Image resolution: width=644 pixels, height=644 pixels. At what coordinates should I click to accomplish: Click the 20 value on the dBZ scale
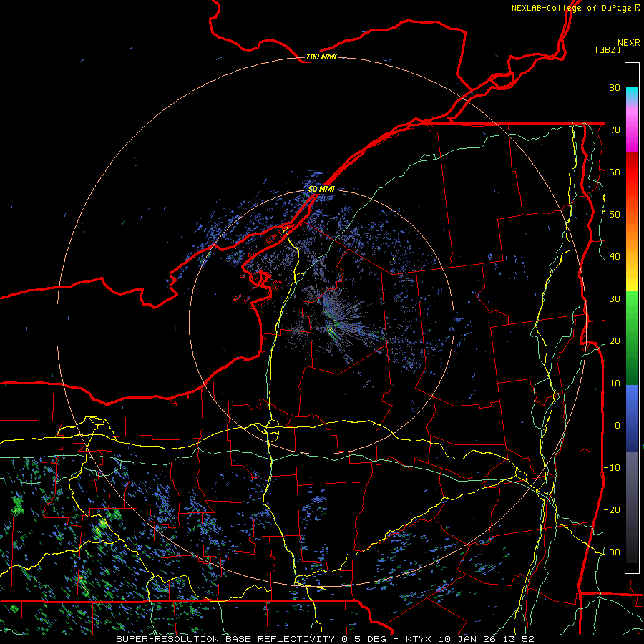(x=615, y=341)
